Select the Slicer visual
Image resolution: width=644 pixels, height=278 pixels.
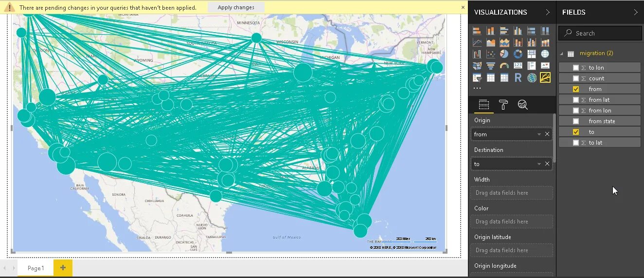point(477,77)
